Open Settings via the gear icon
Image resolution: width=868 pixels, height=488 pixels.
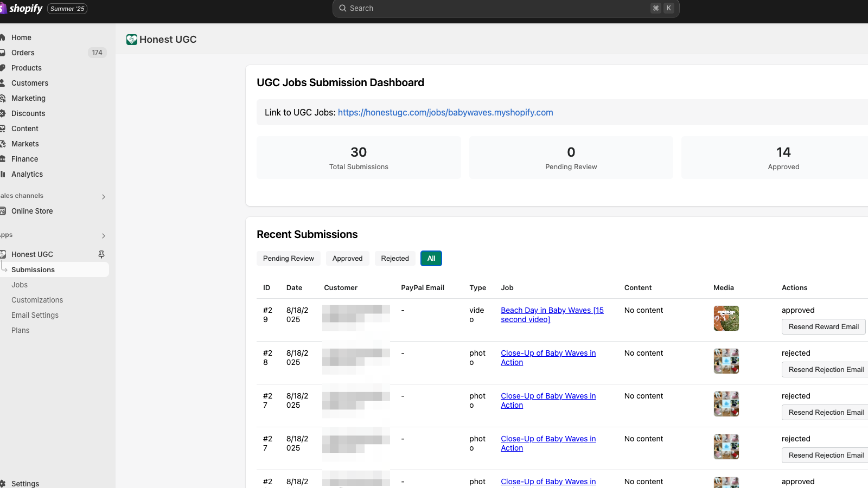tap(3, 484)
